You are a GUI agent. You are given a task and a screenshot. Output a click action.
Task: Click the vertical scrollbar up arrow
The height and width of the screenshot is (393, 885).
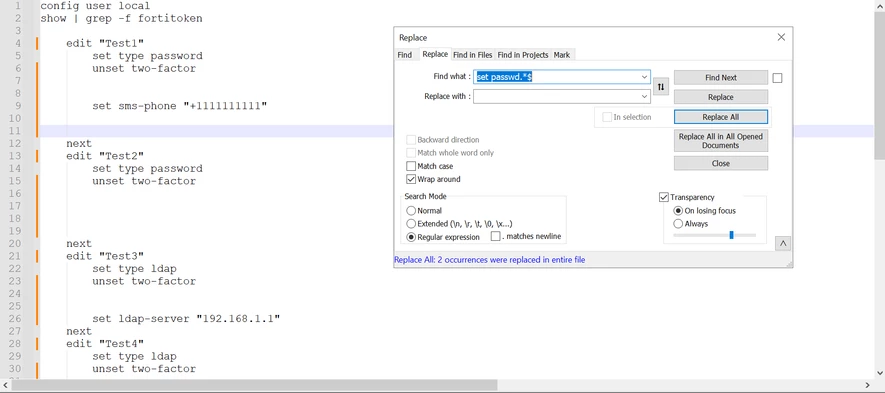pos(879,6)
